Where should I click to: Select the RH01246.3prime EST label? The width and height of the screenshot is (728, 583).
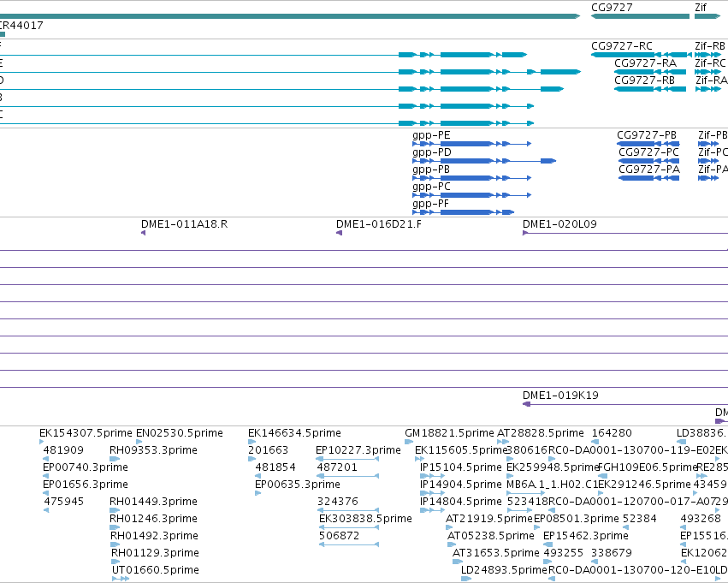pos(153,520)
